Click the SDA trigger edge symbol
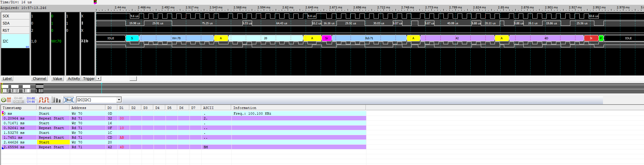644x165 pixels. pyautogui.click(x=82, y=23)
